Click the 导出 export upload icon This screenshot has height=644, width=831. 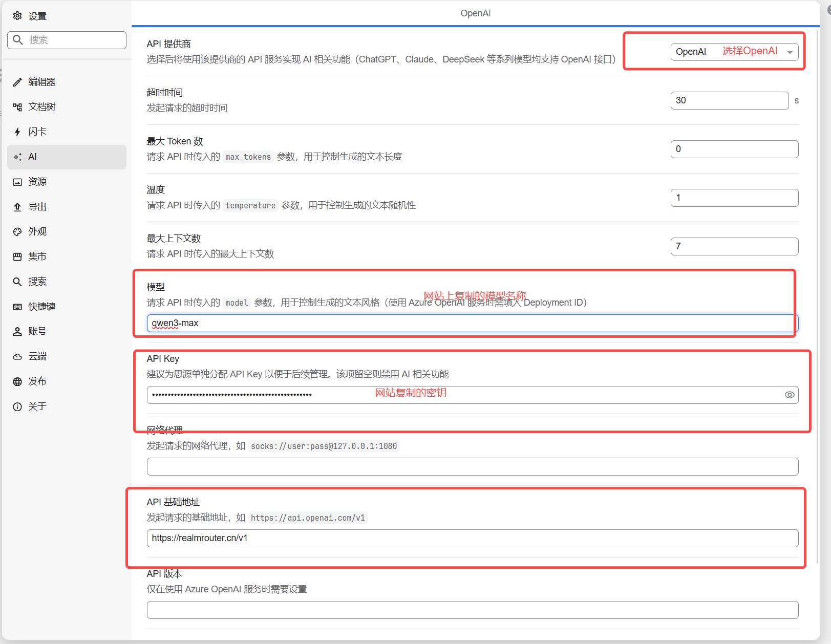point(17,206)
